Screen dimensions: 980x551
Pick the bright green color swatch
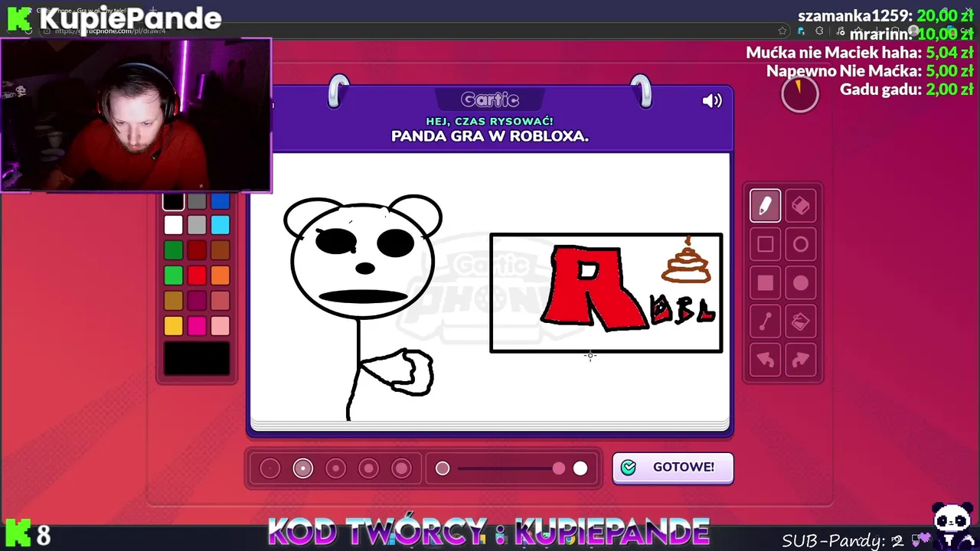(x=173, y=275)
